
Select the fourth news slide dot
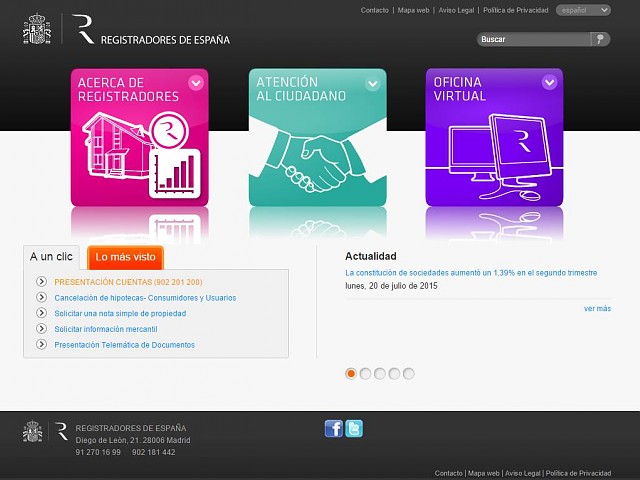(x=394, y=373)
